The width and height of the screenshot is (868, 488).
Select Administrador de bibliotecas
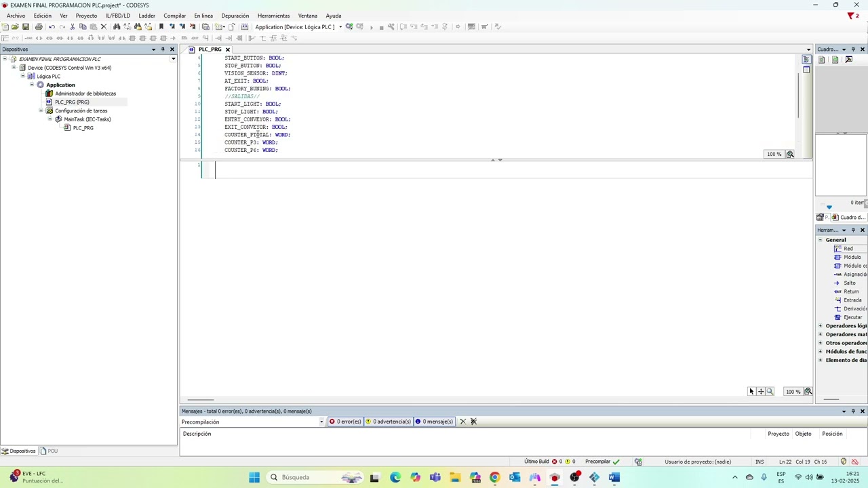85,94
